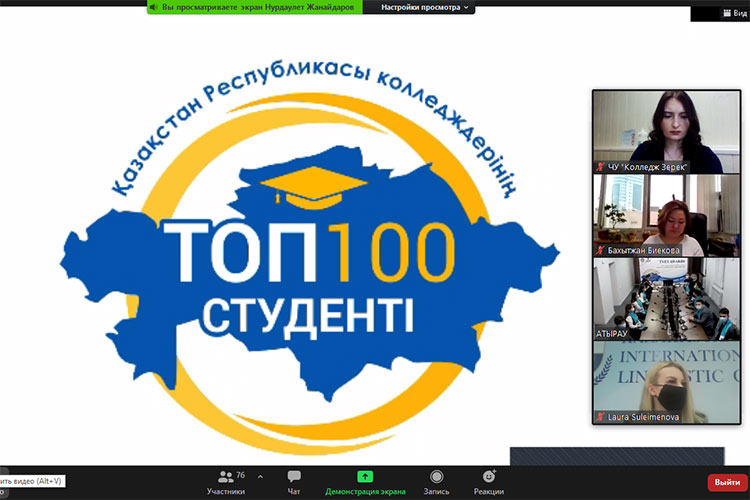Click muted mic icon on ЧУ Колледж Зерек
The height and width of the screenshot is (500, 750).
(x=599, y=167)
